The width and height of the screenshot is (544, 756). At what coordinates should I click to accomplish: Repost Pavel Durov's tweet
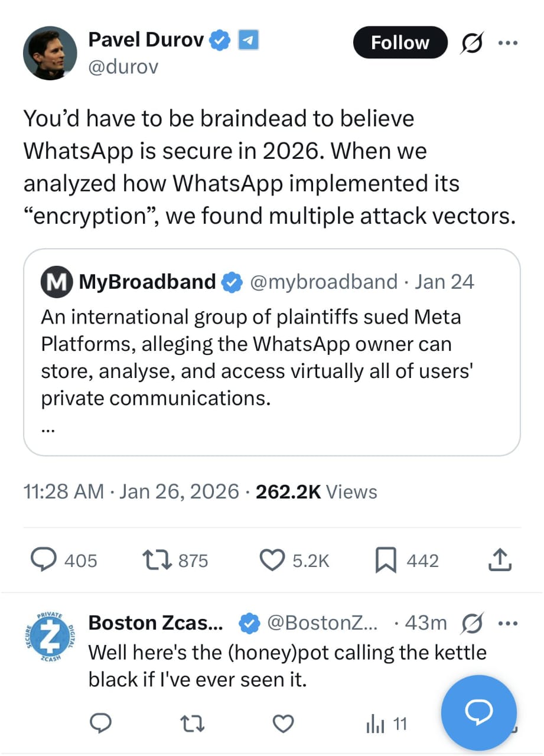pyautogui.click(x=155, y=560)
